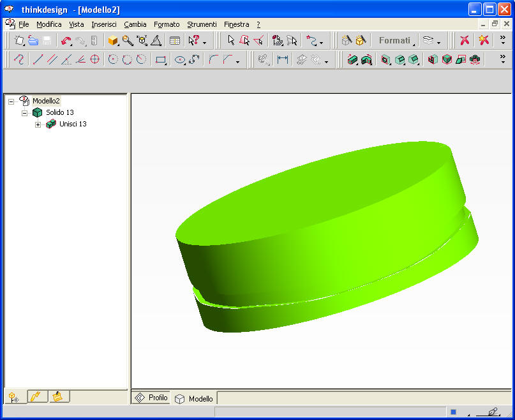Select Unisci 13 in the model tree
This screenshot has height=420, width=515.
pyautogui.click(x=73, y=124)
